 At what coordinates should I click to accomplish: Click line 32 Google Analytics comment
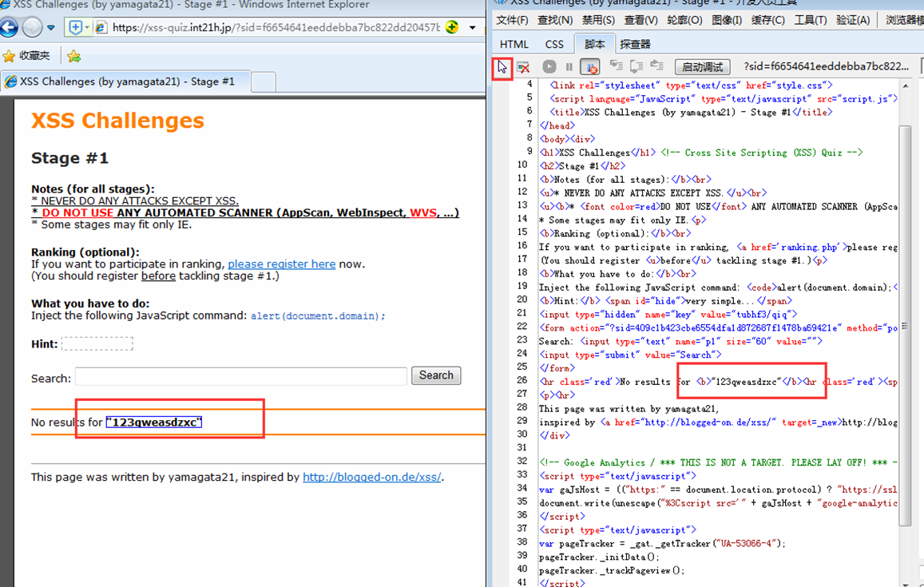718,462
